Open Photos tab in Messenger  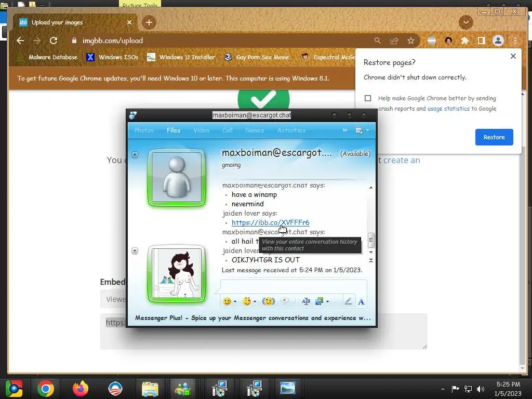(144, 130)
